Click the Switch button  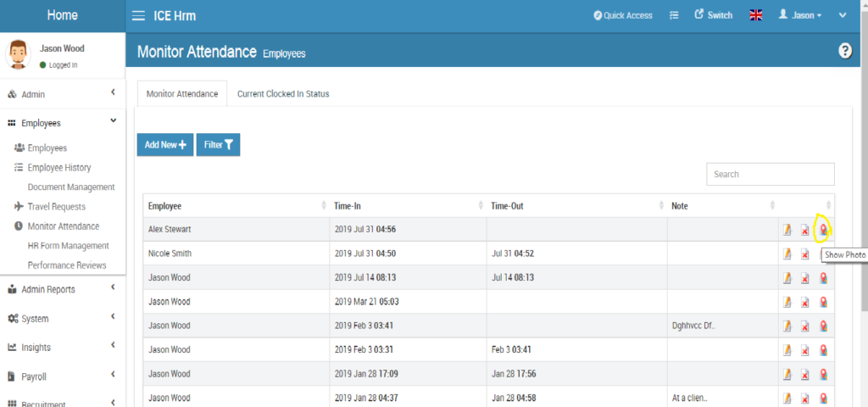click(714, 15)
